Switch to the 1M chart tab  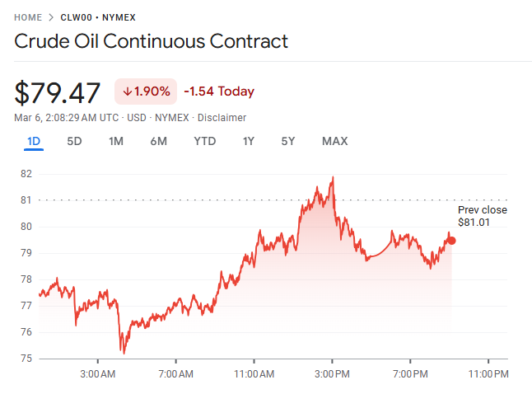point(116,141)
